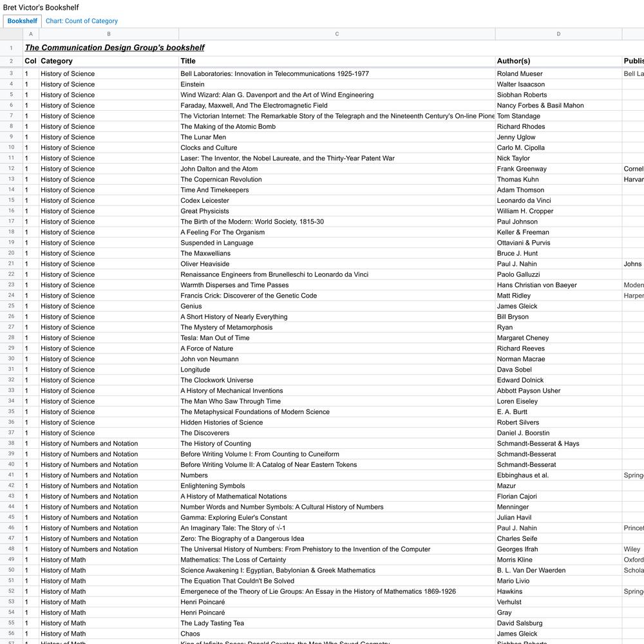Click Gamma: Exploring Euler's Constant

tap(337, 518)
